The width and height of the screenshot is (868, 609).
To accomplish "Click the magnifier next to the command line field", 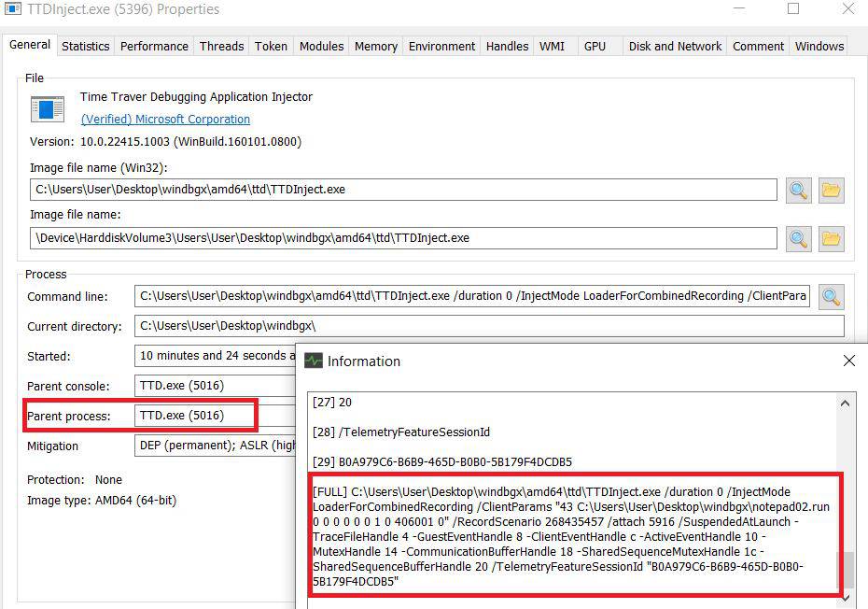I will (x=832, y=296).
